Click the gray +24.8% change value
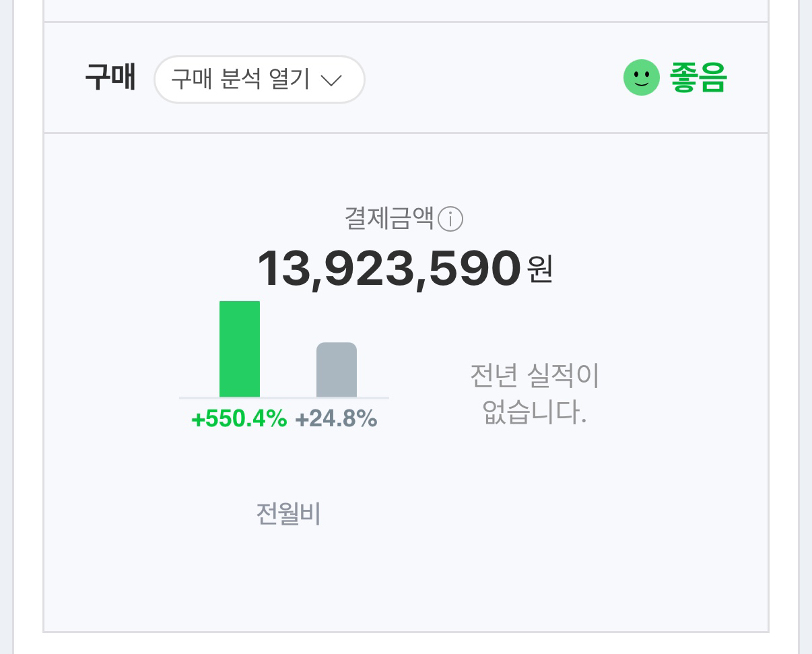Viewport: 812px width, 654px height. 336,419
